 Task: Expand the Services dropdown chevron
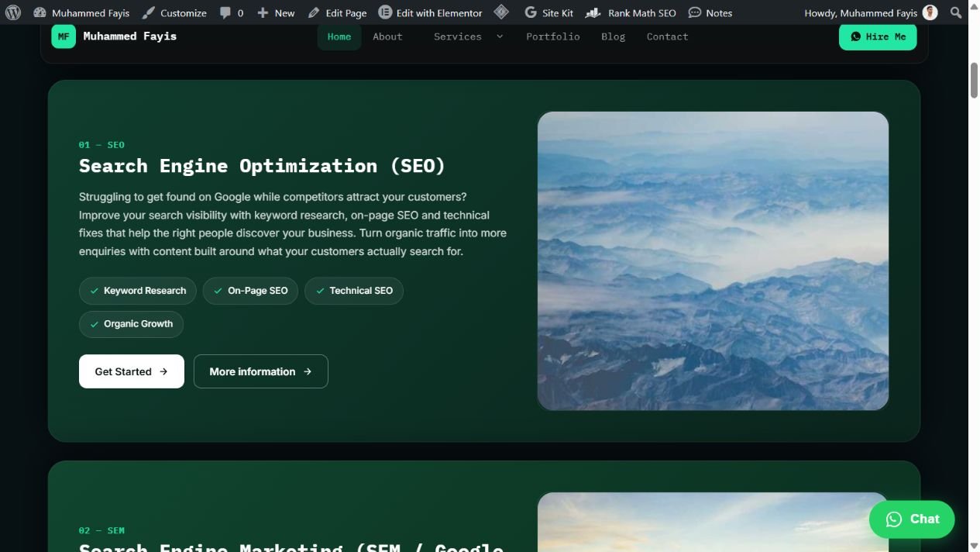click(500, 36)
